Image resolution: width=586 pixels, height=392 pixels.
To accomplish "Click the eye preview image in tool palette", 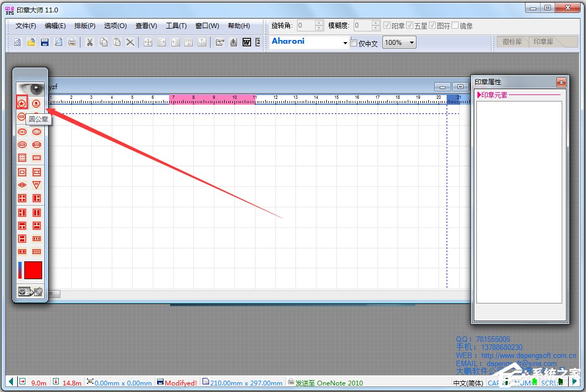I will [x=30, y=89].
